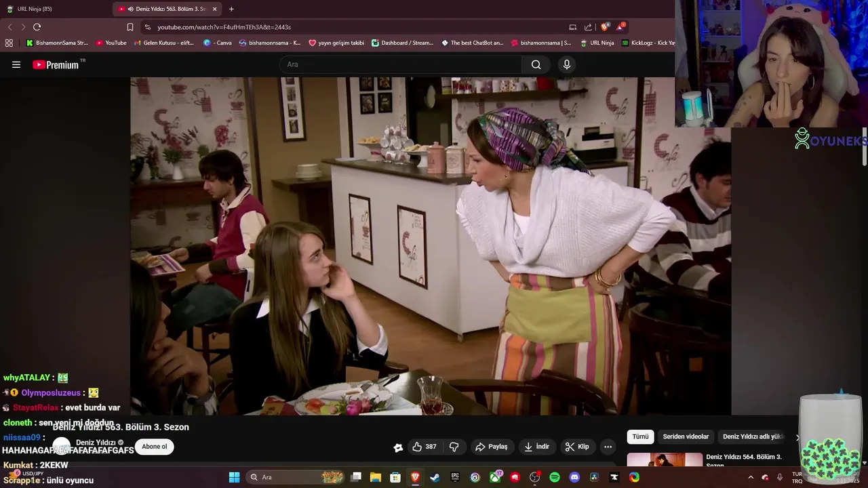Show hidden system tray icons chevron
The width and height of the screenshot is (868, 488).
pos(751,477)
